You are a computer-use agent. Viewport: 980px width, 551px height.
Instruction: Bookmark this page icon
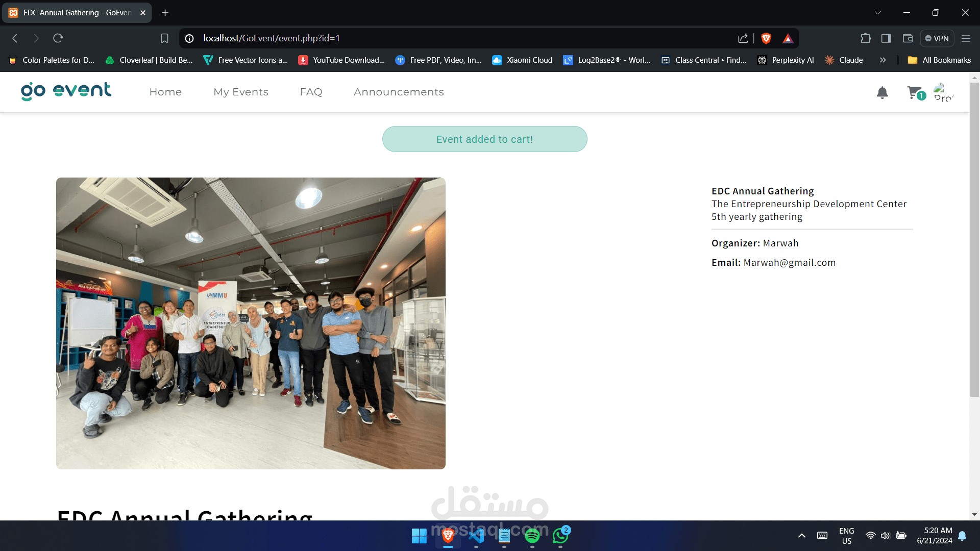[164, 38]
